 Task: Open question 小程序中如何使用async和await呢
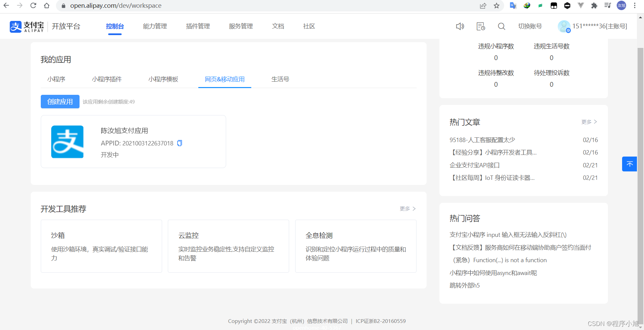pos(493,273)
